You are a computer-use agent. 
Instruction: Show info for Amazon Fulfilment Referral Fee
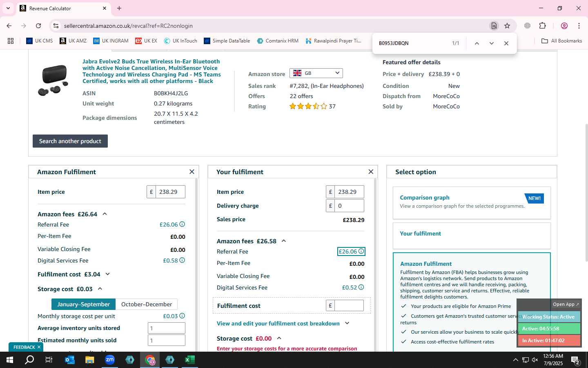182,224
